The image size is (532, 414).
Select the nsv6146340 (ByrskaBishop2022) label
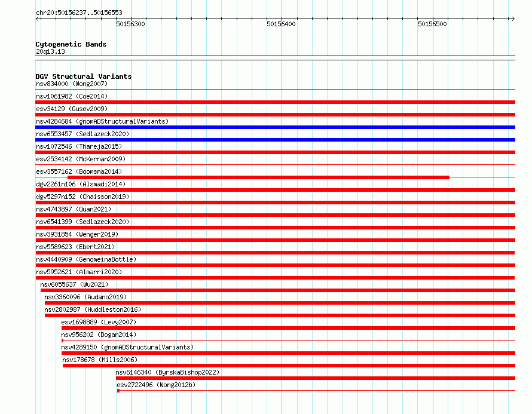(x=167, y=372)
